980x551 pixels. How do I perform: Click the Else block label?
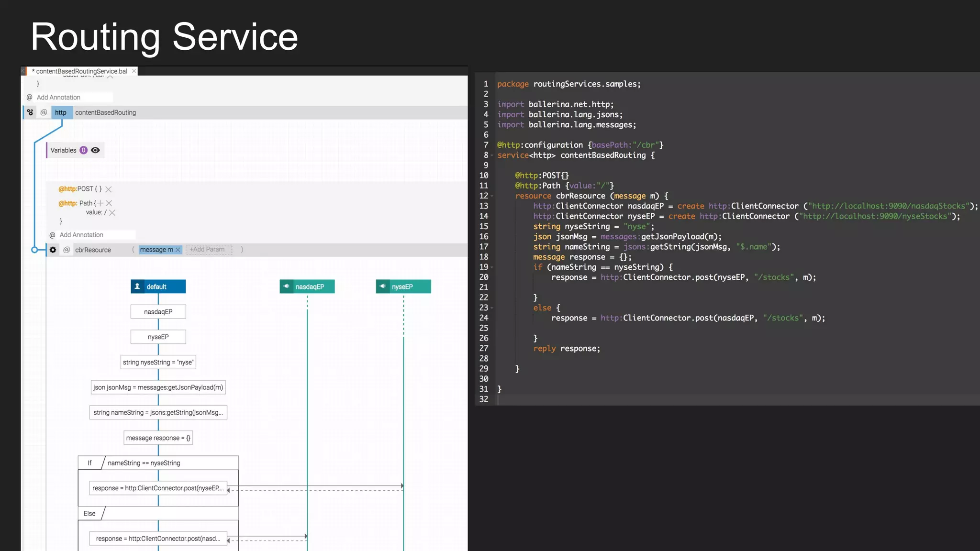89,514
